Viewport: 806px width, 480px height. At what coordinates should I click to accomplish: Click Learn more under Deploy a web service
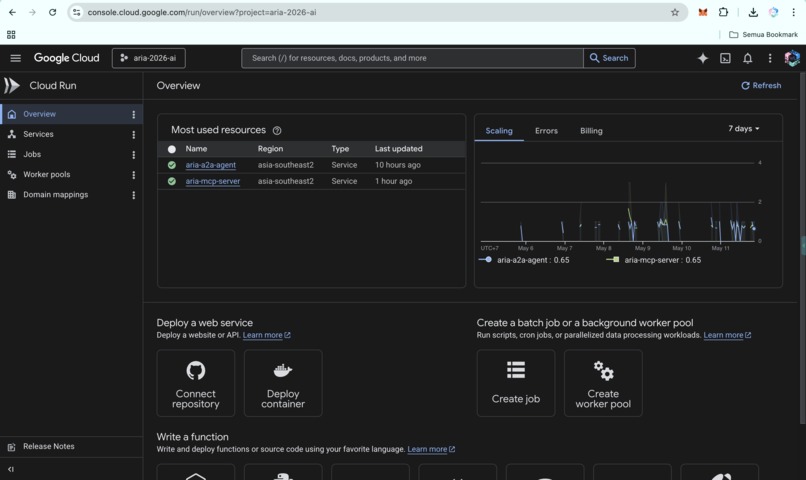(266, 335)
